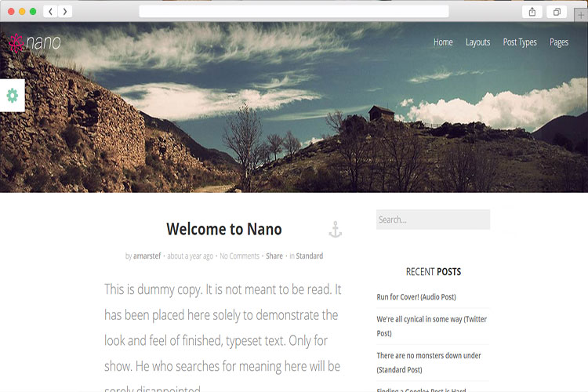Viewport: 588px width, 392px height.
Task: Open the Post Types menu
Action: pos(520,42)
